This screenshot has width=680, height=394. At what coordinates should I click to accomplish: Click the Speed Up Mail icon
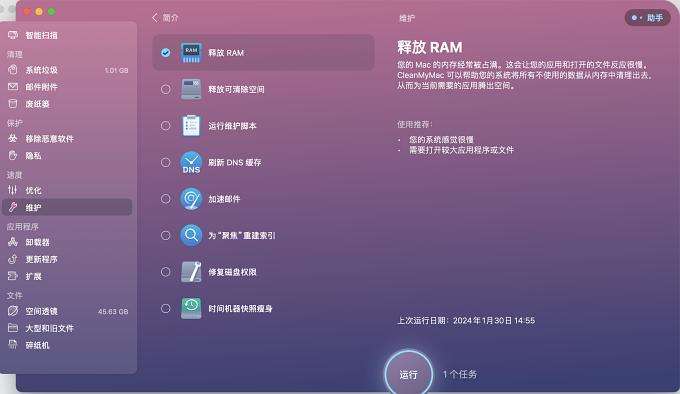point(191,199)
